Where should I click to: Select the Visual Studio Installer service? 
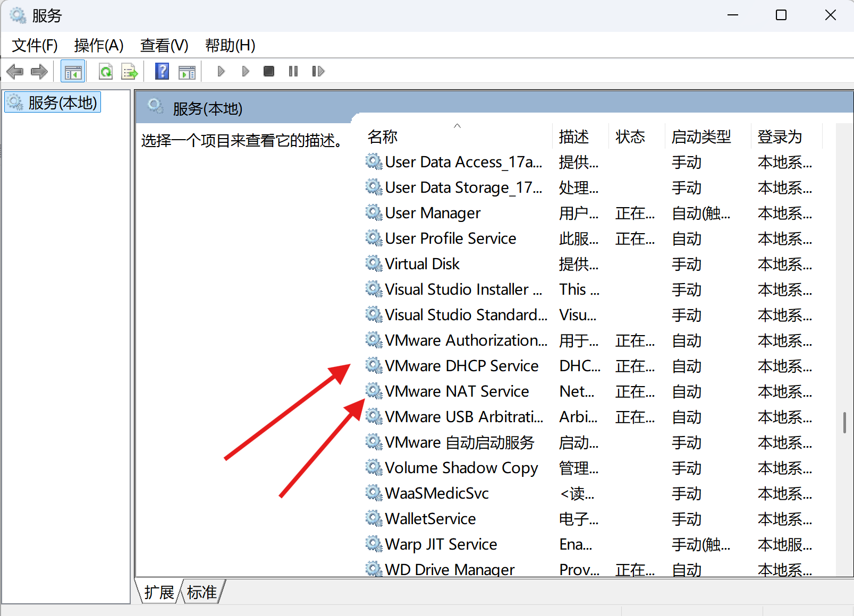(593, 289)
